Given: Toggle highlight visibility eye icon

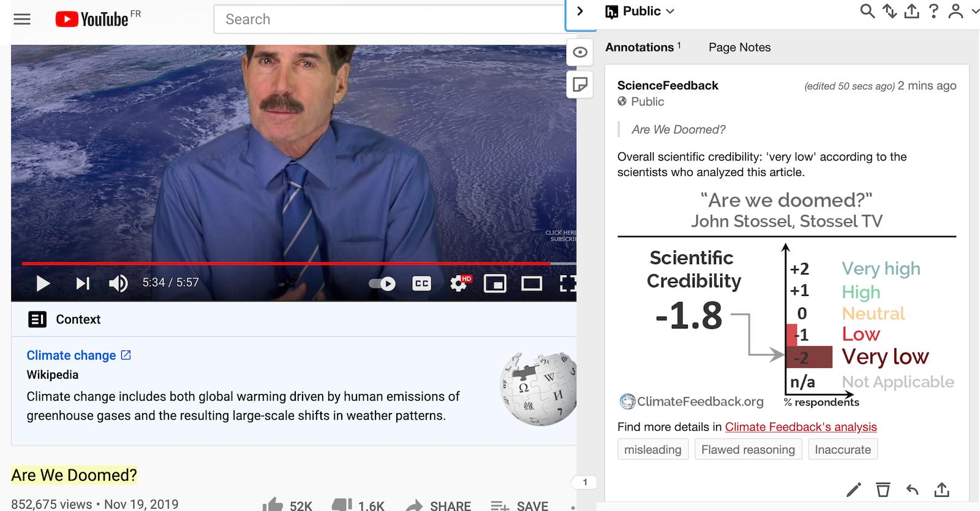Looking at the screenshot, I should click(x=580, y=52).
